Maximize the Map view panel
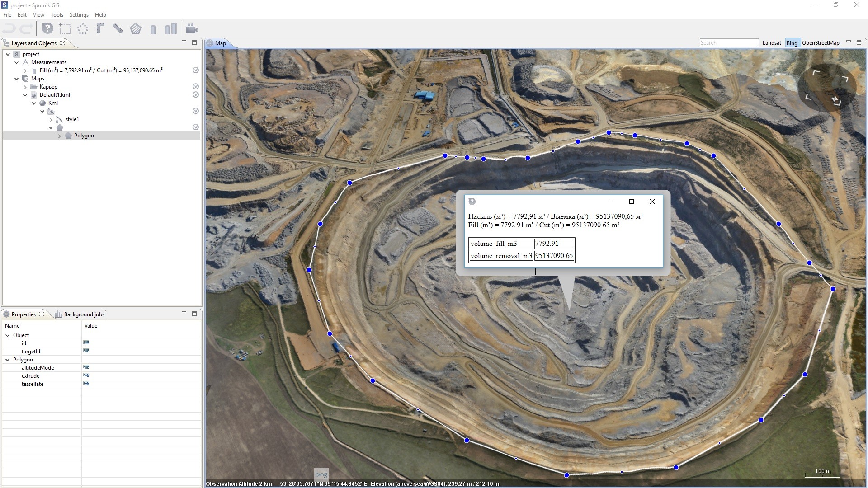The width and height of the screenshot is (868, 488). click(x=859, y=42)
